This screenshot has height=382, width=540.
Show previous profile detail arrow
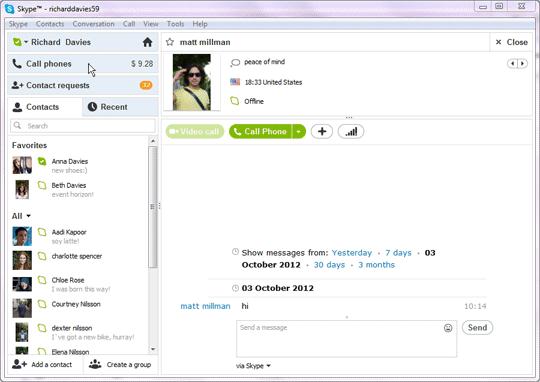point(512,63)
